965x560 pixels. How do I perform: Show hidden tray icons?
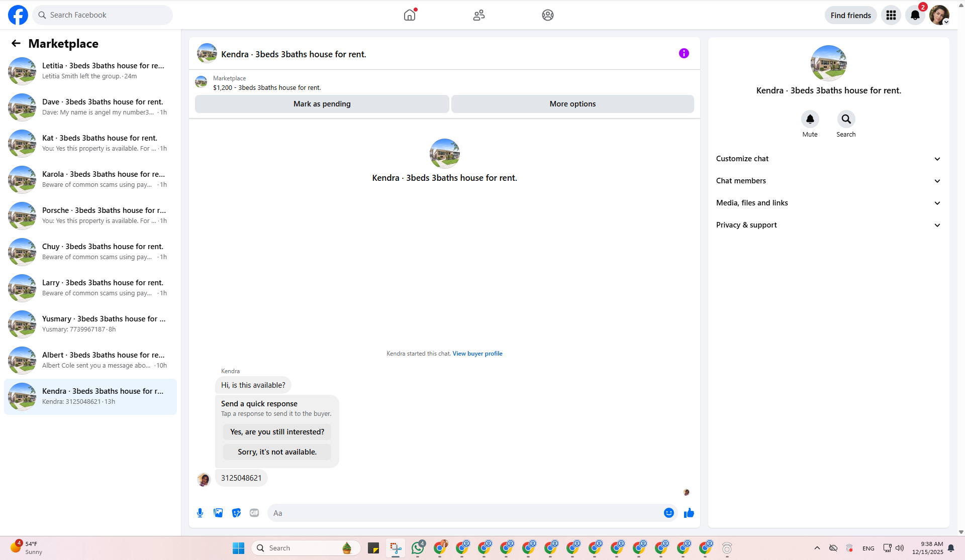[817, 548]
